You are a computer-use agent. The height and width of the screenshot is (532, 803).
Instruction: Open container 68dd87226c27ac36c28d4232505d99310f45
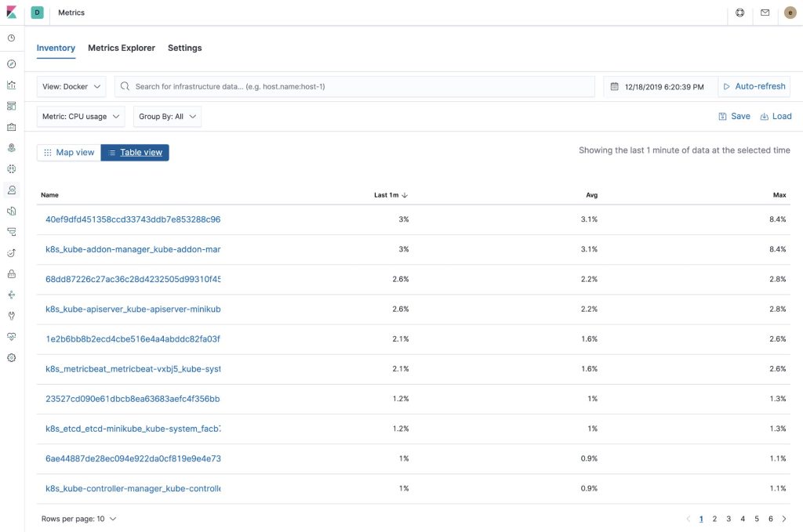(133, 279)
